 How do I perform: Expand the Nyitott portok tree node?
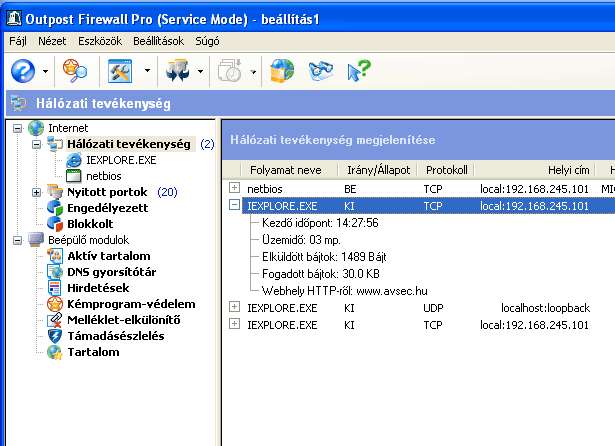36,192
